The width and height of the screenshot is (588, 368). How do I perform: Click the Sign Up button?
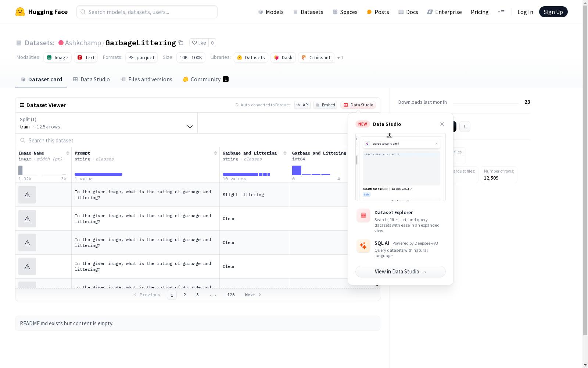pyautogui.click(x=553, y=12)
